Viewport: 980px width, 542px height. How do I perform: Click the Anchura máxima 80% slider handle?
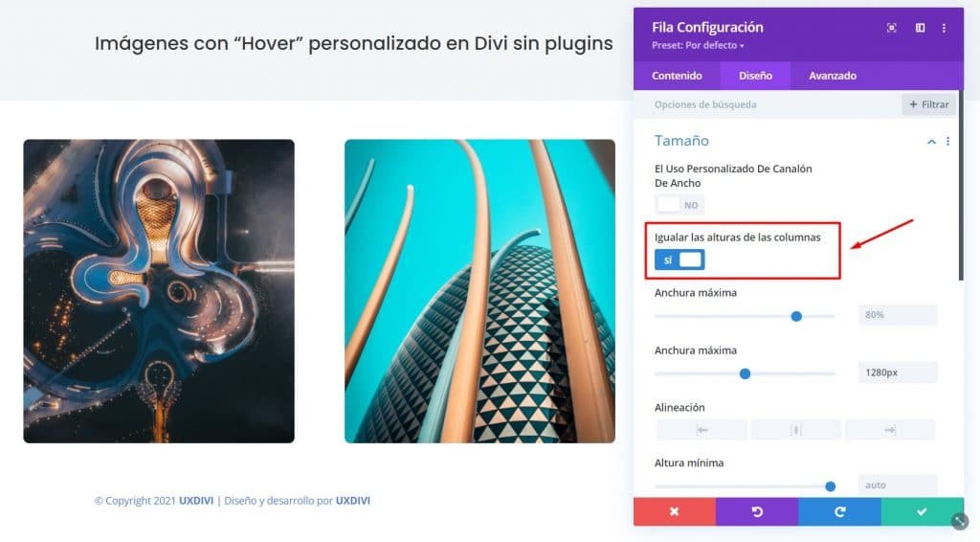click(796, 316)
